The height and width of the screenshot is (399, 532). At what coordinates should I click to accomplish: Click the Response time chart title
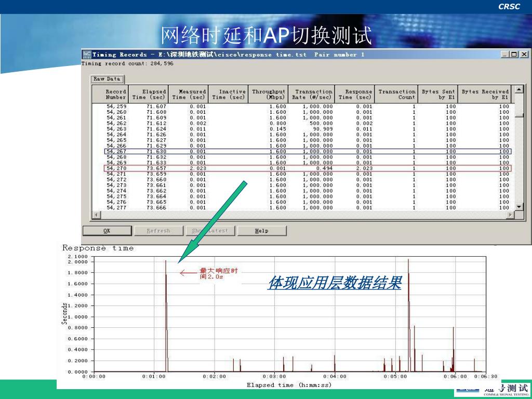coord(98,248)
